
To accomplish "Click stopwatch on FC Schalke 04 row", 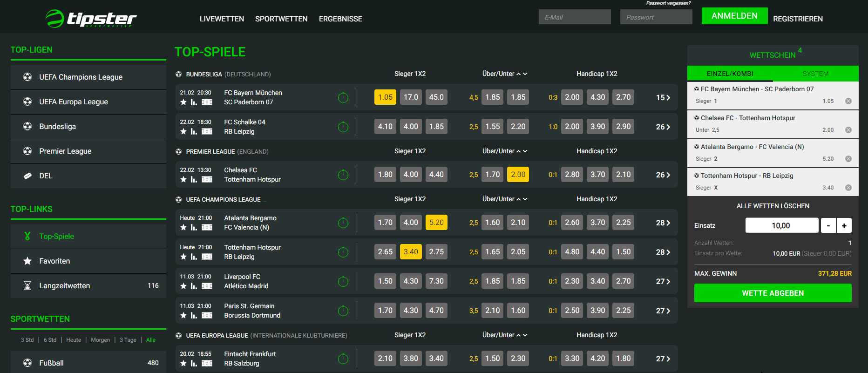I will tap(343, 127).
